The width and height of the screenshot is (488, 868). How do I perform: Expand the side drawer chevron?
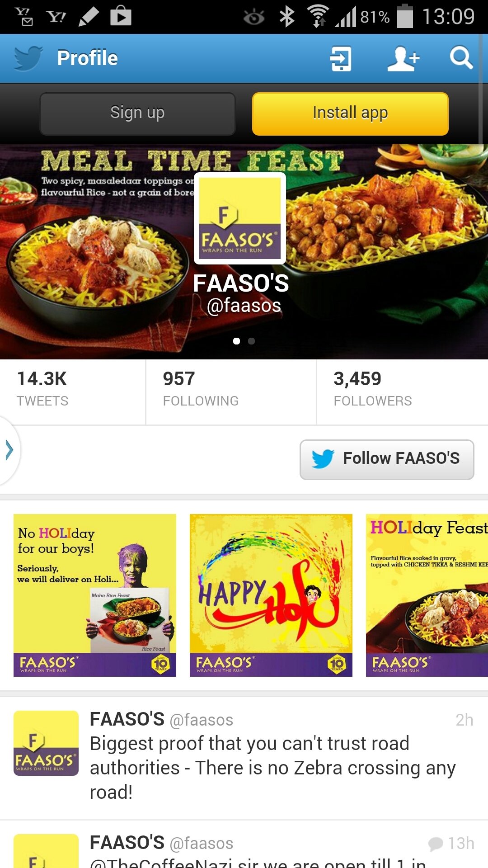point(9,450)
